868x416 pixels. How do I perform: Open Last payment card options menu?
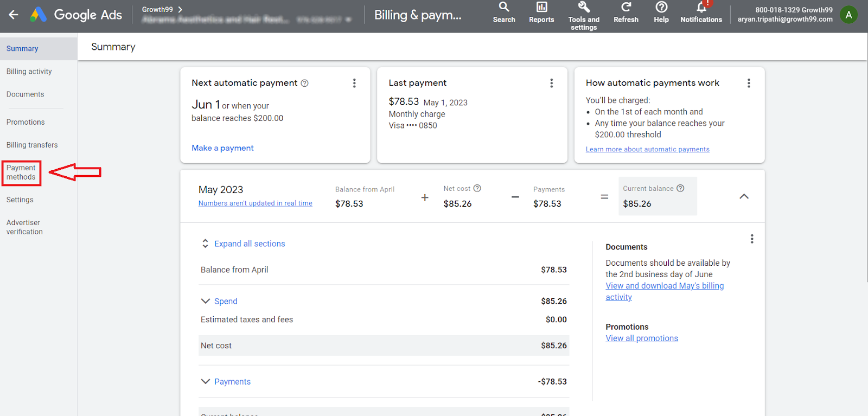(552, 83)
